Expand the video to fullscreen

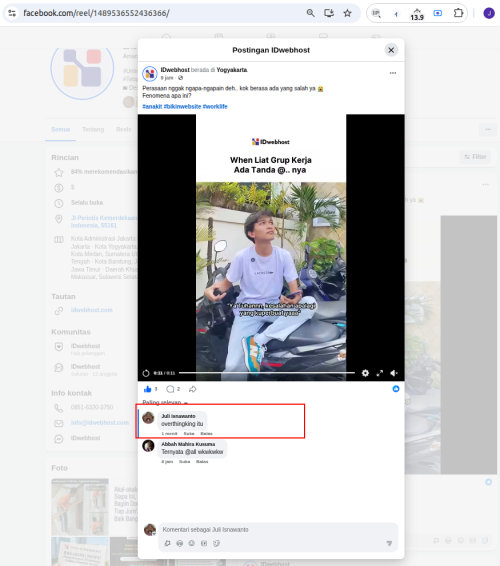379,373
